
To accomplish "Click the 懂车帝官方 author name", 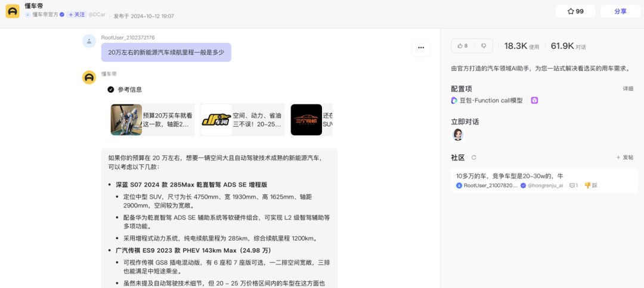I will tap(45, 14).
